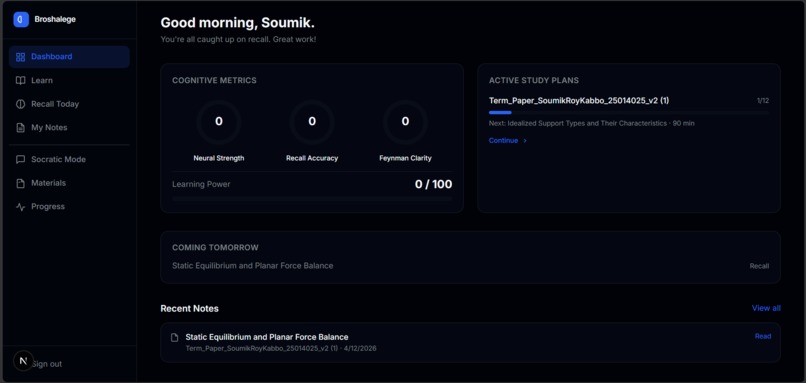Click the Materials file icon
Viewport: 806px width, 383px height.
click(x=21, y=184)
